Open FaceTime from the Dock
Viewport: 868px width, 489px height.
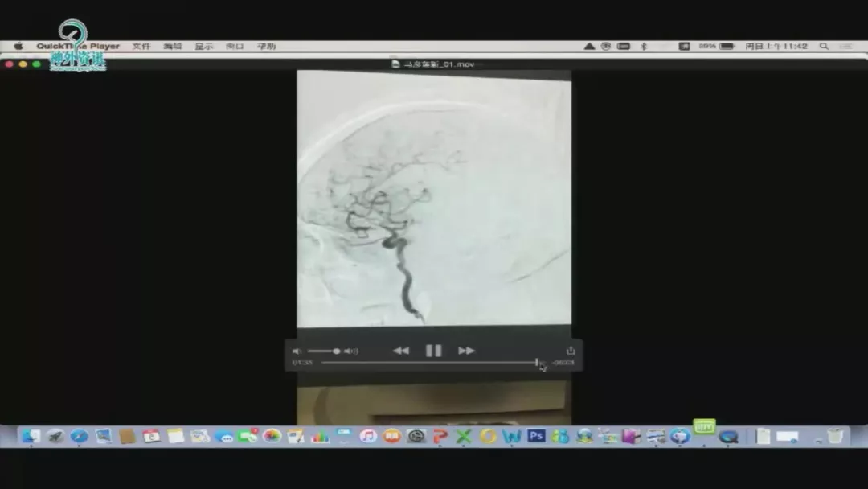coord(248,437)
